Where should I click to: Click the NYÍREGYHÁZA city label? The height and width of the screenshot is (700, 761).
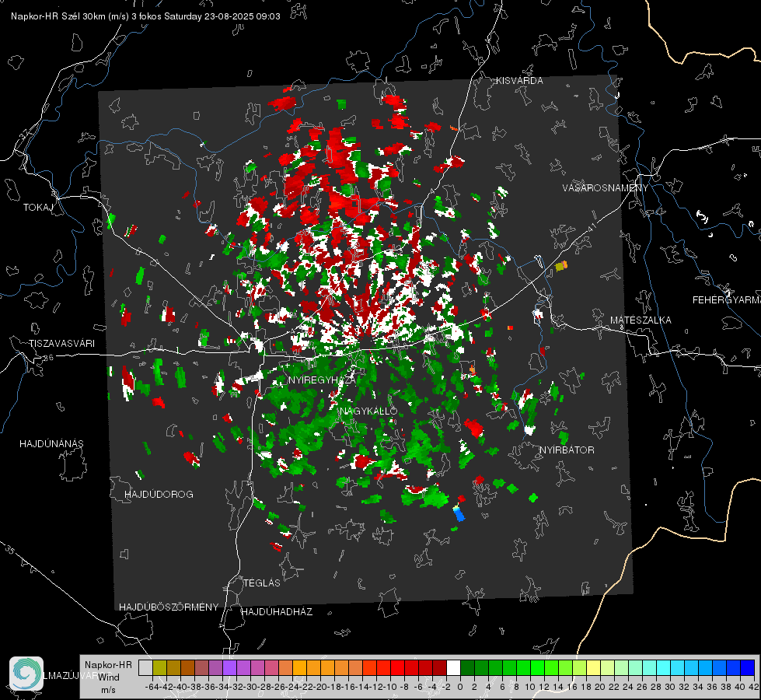pos(322,380)
